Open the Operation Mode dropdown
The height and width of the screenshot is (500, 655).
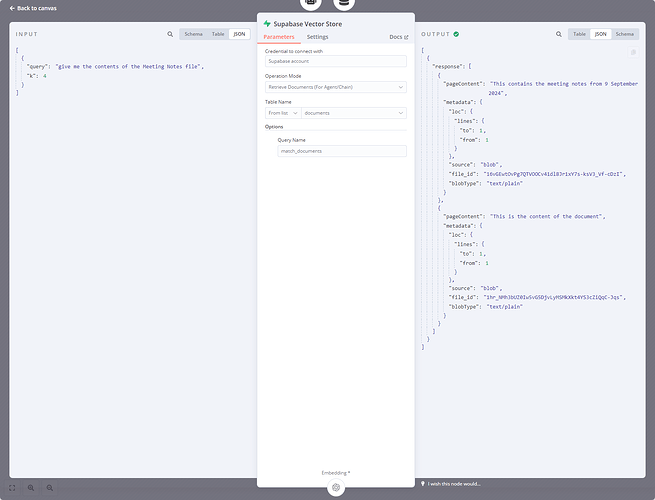pyautogui.click(x=336, y=87)
